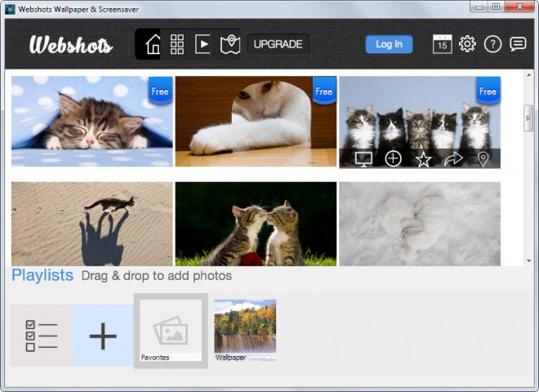The height and width of the screenshot is (392, 539).
Task: Share the five kittens photo
Action: point(453,158)
